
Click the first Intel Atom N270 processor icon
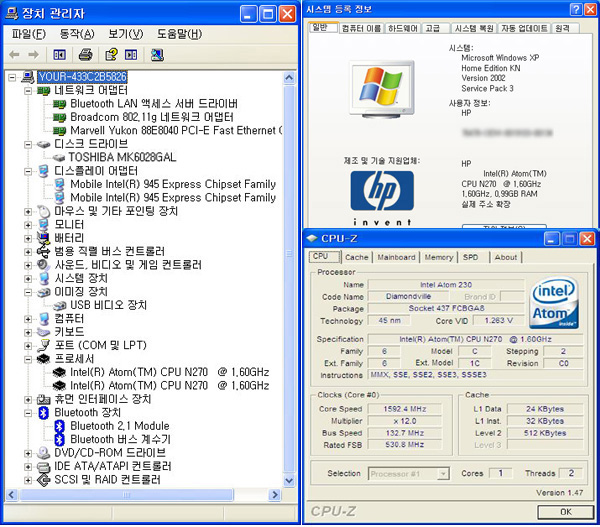coord(59,372)
